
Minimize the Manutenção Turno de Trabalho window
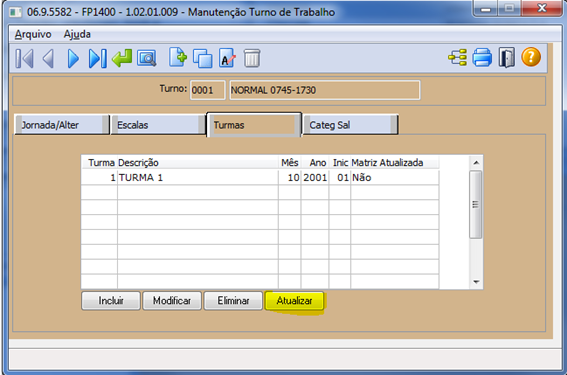coord(486,9)
